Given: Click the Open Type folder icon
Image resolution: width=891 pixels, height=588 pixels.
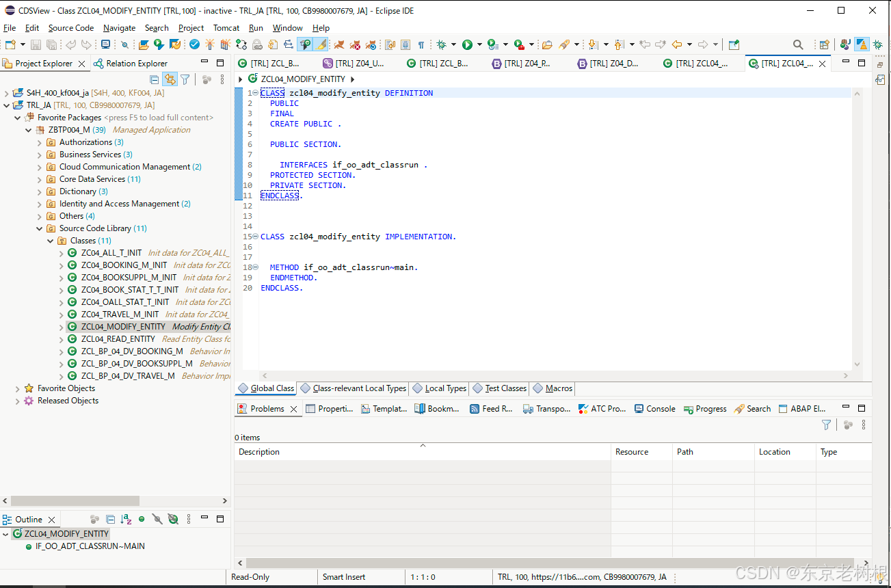Looking at the screenshot, I should [547, 44].
